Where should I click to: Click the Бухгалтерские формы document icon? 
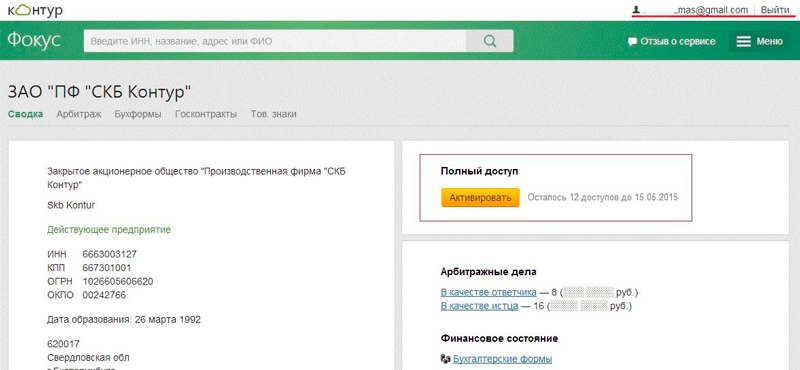pos(445,359)
